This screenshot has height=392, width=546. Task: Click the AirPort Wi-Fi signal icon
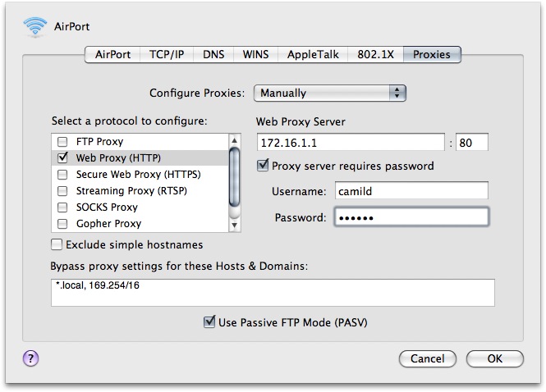coord(35,26)
